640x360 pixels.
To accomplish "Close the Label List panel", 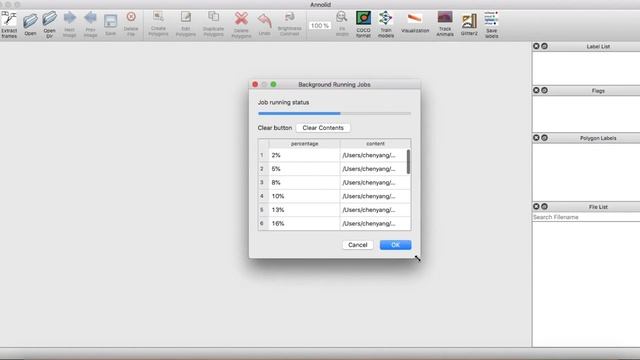I will click(x=536, y=46).
